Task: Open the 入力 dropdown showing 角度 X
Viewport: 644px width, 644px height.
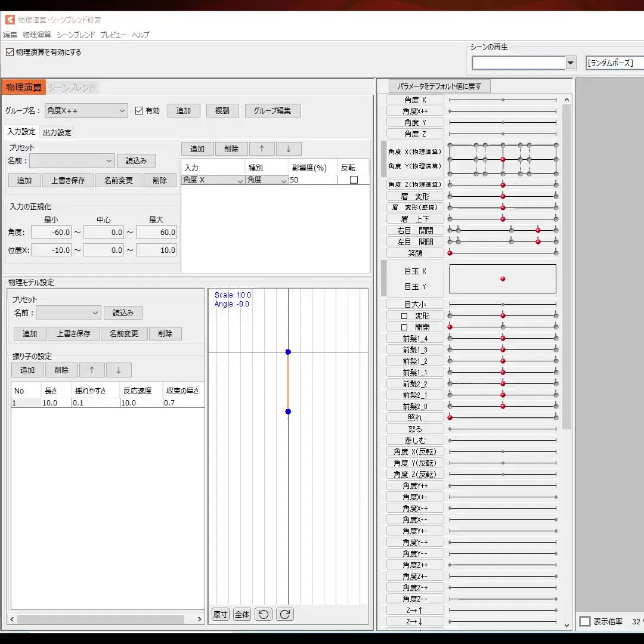Action: click(213, 180)
